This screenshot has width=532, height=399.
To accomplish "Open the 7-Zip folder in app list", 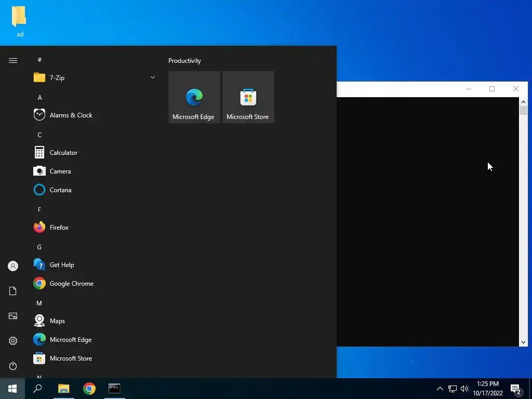I will pyautogui.click(x=95, y=78).
